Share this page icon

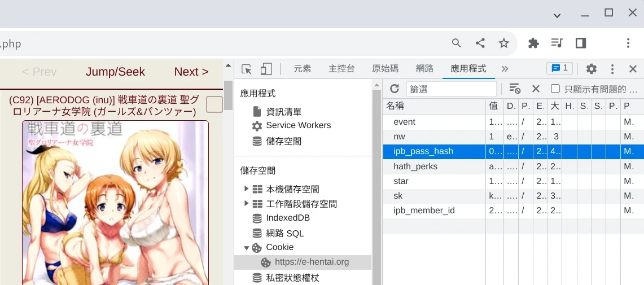click(x=480, y=43)
